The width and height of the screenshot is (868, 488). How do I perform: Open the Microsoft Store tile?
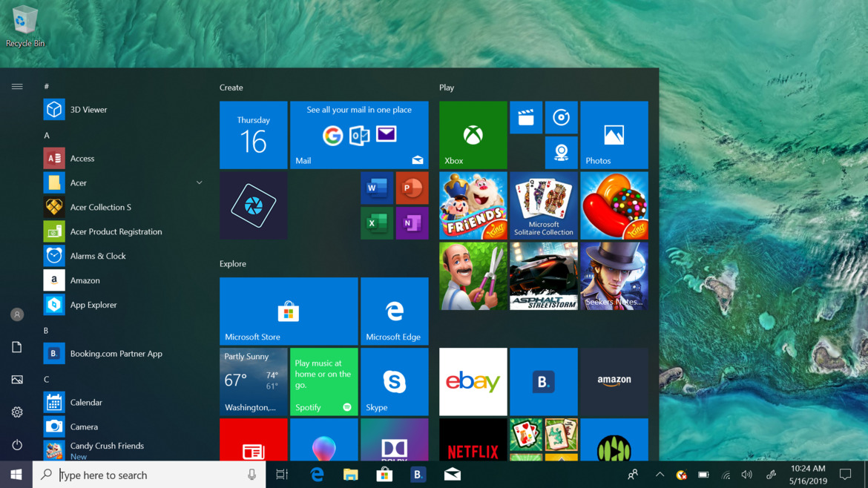pyautogui.click(x=289, y=311)
